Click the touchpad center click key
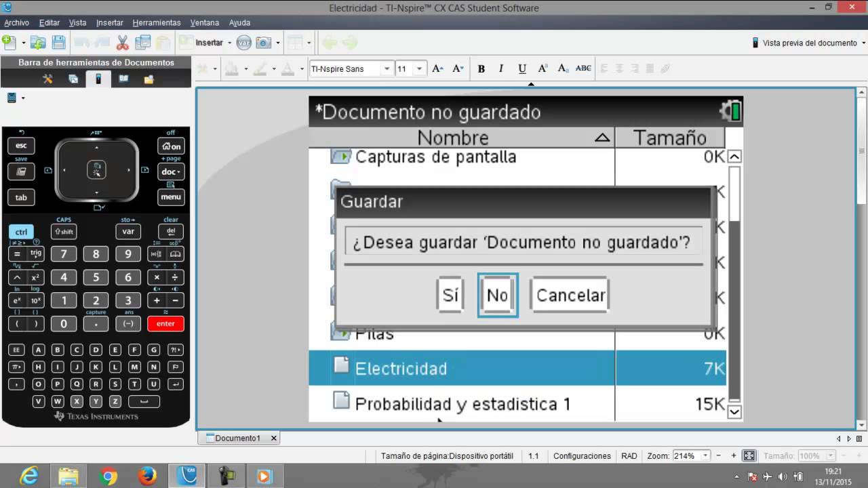This screenshot has height=488, width=868. click(x=96, y=170)
